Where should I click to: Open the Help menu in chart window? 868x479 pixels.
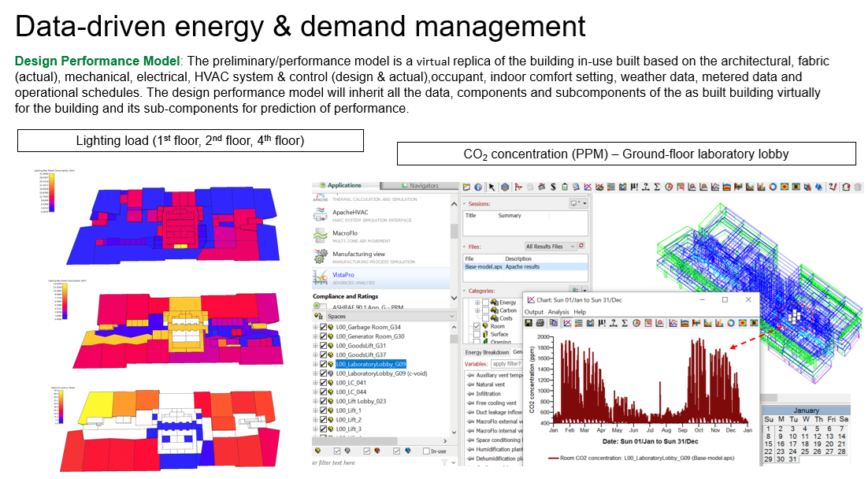point(580,312)
